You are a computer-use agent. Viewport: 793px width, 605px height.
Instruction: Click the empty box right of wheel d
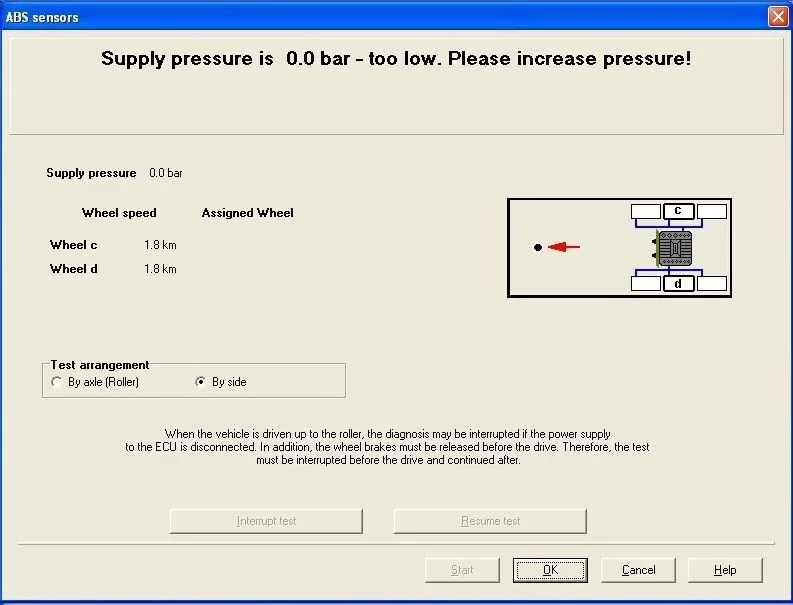tap(712, 283)
